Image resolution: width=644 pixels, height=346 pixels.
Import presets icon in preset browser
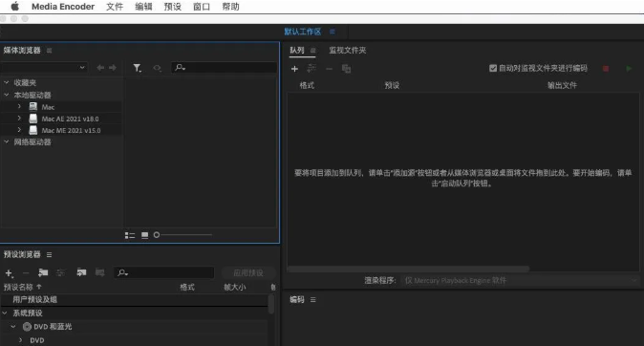(81, 272)
